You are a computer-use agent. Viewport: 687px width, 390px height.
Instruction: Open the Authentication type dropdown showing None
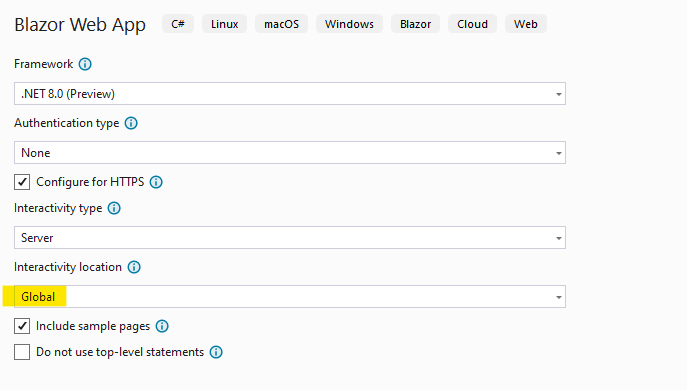290,152
